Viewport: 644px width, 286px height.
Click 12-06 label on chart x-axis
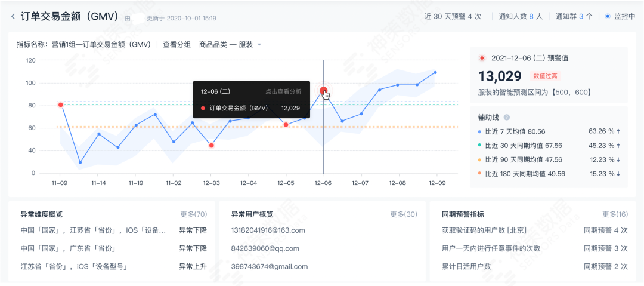tap(324, 182)
